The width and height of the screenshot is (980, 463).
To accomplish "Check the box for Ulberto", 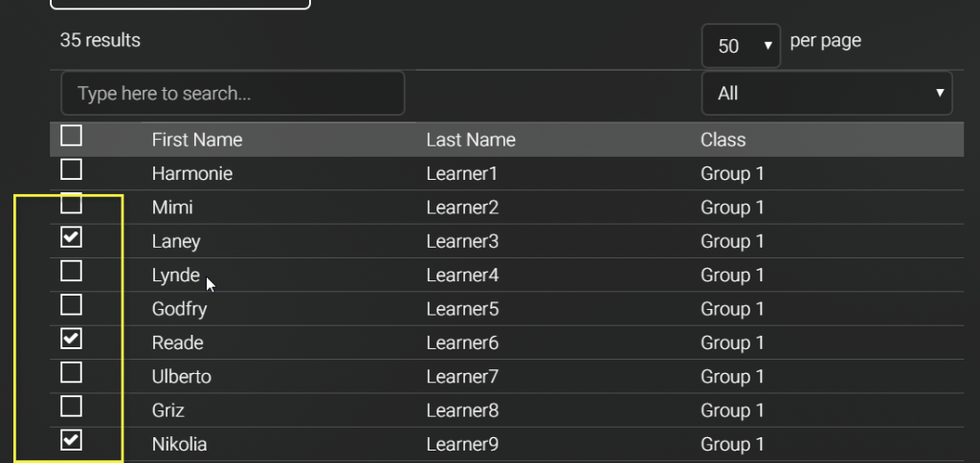I will 71,373.
